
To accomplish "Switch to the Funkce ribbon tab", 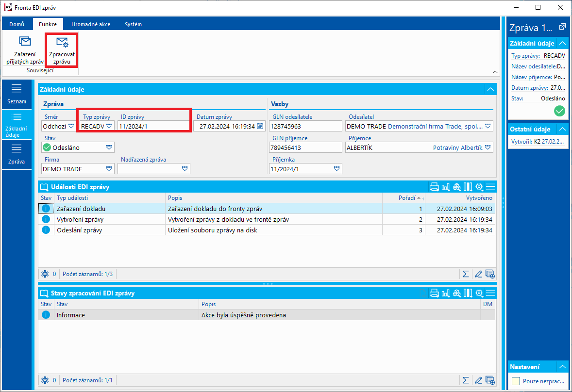I will 48,24.
